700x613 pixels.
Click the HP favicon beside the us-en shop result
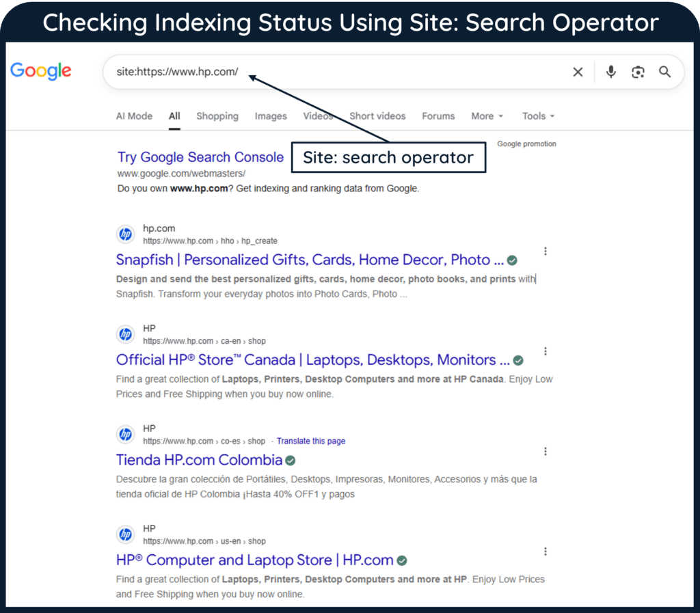(126, 534)
